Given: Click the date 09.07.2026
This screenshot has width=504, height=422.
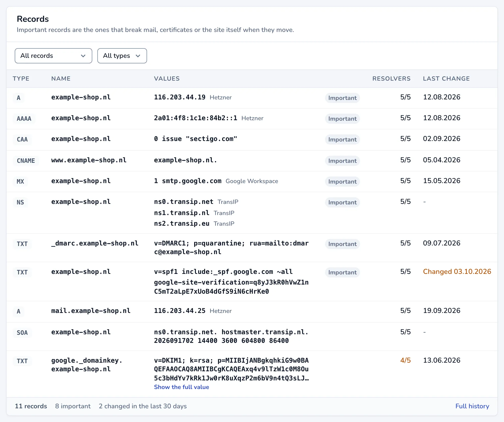Looking at the screenshot, I should coord(442,243).
